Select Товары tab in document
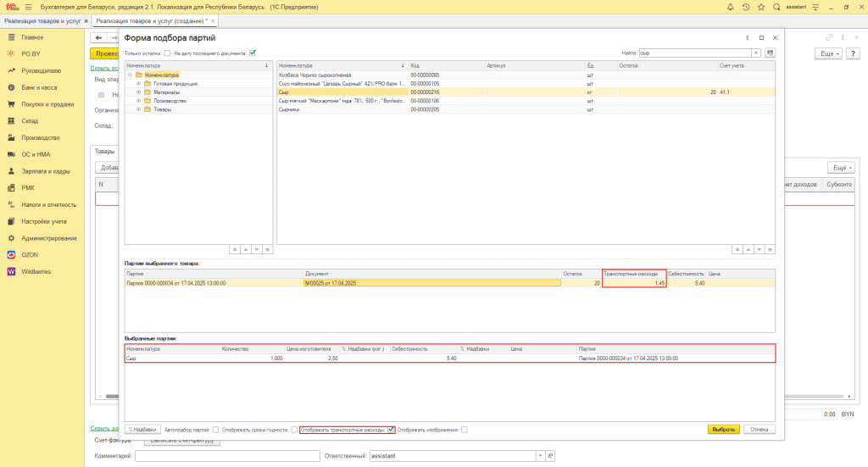This screenshot has height=467, width=868. pyautogui.click(x=104, y=152)
